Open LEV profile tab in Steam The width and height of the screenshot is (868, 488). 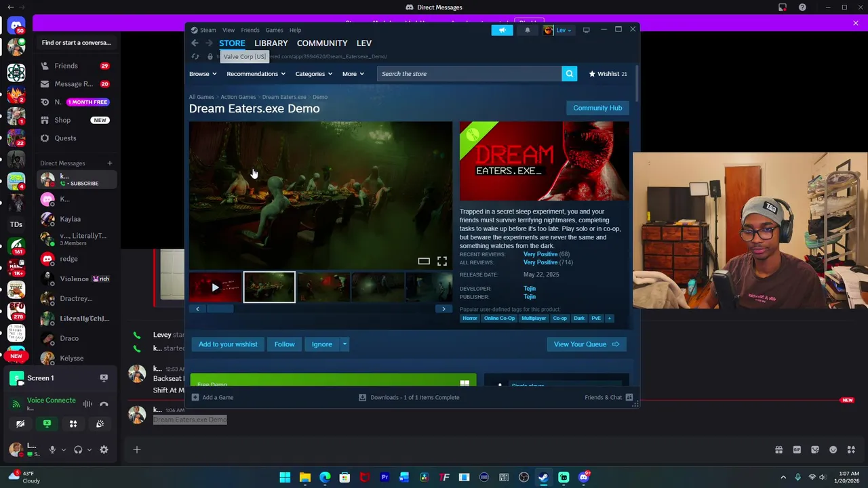364,43
